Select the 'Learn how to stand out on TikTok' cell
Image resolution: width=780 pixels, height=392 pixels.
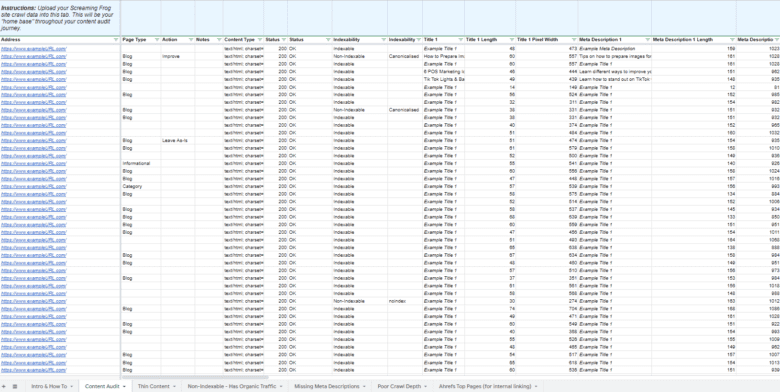[x=614, y=80]
